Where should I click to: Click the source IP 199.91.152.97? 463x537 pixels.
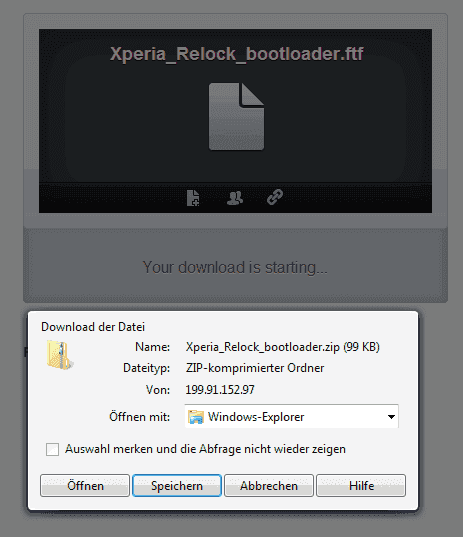click(x=220, y=390)
